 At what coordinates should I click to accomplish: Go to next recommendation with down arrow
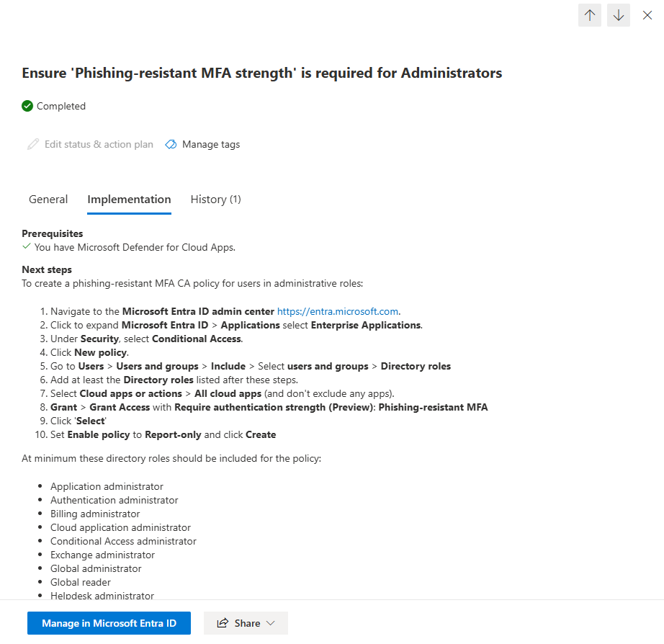pyautogui.click(x=618, y=15)
